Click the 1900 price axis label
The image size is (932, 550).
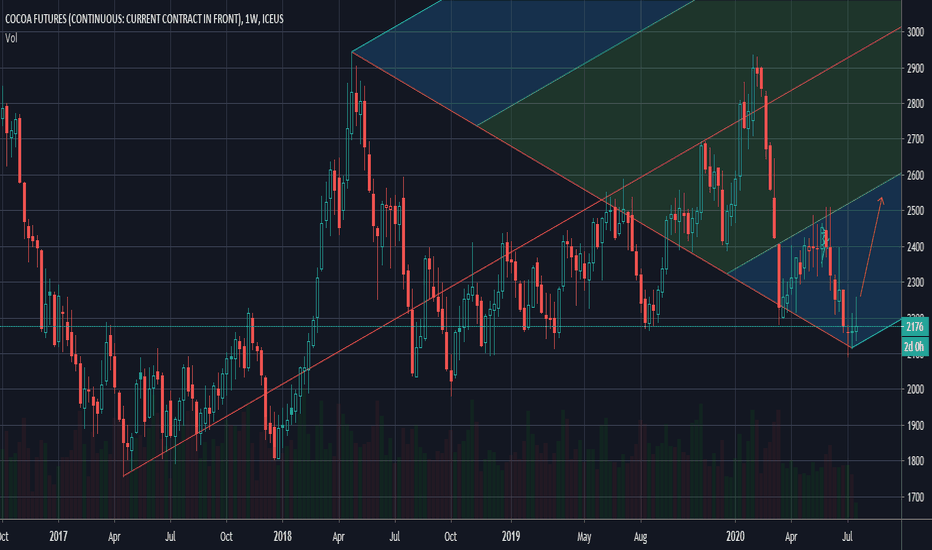coord(915,426)
